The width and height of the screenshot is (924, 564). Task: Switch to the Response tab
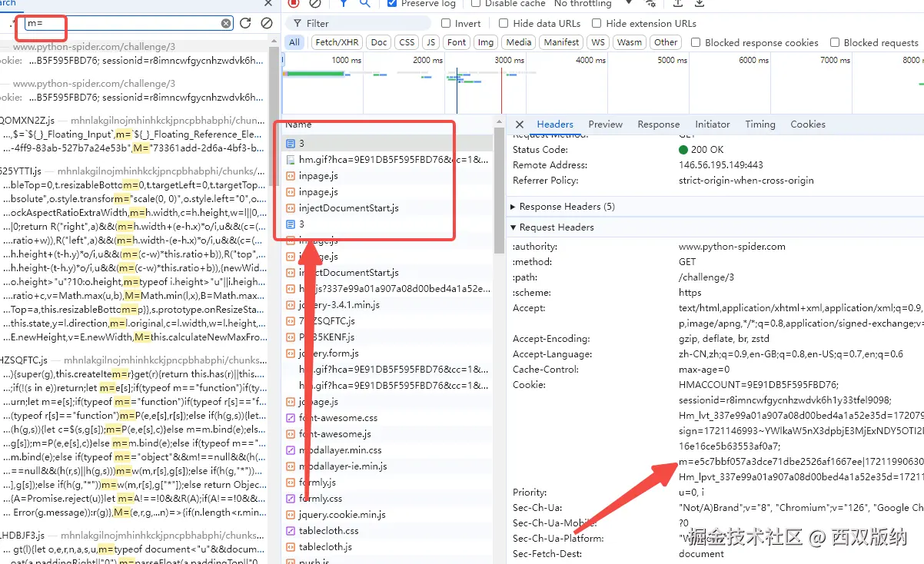click(x=659, y=124)
